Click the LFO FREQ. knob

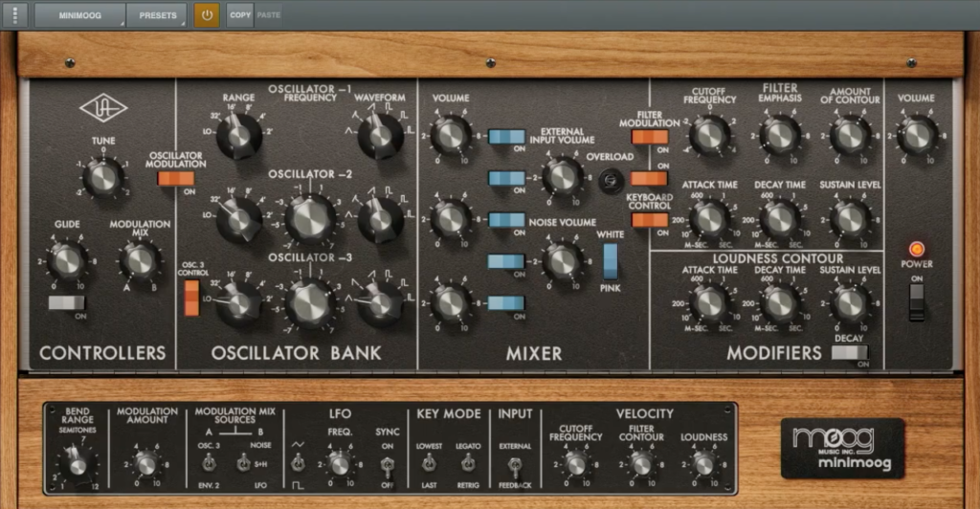[340, 464]
